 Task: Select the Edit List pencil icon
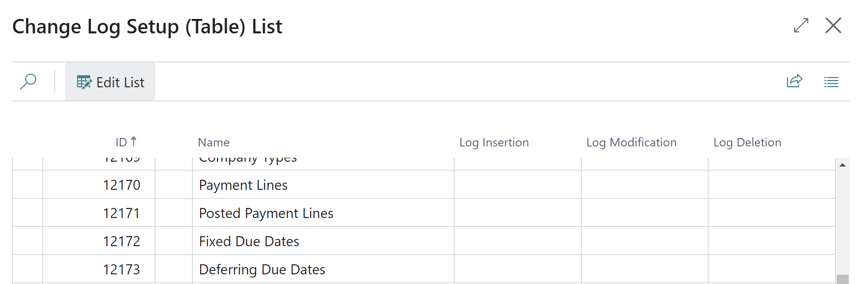pos(84,82)
